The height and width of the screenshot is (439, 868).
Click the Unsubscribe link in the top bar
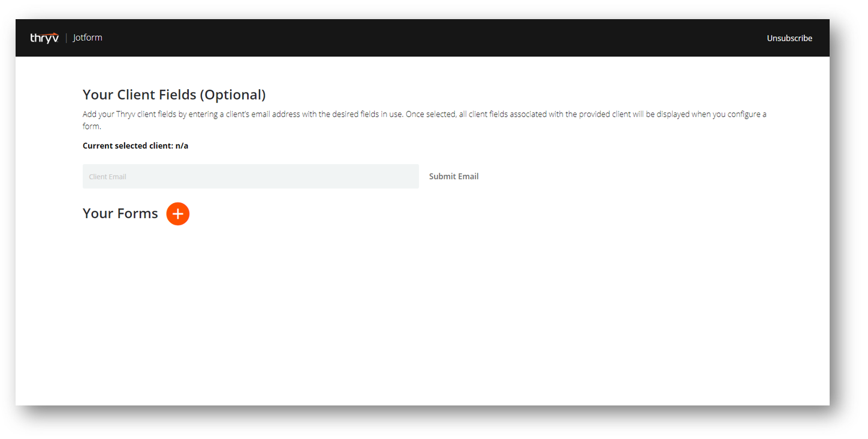pos(789,38)
